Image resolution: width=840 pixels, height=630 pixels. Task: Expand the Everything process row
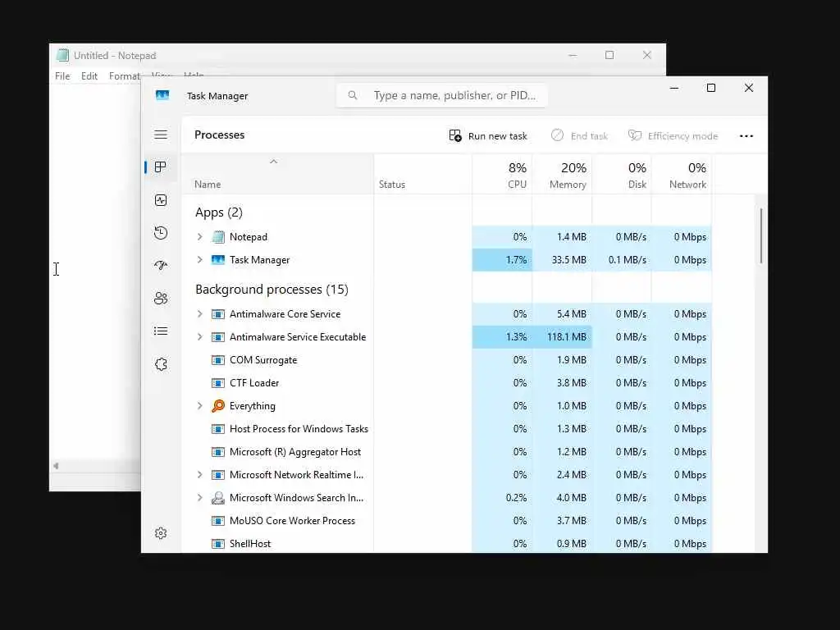(200, 406)
